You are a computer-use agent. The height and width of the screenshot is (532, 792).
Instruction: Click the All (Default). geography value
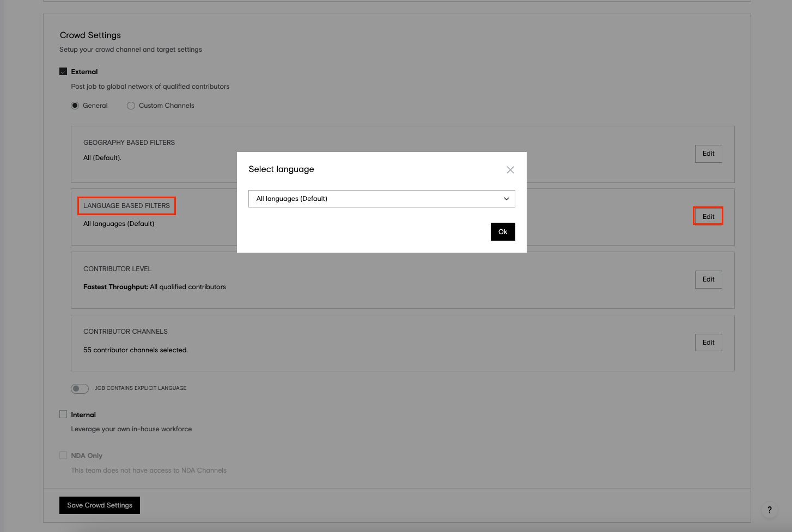click(x=102, y=158)
